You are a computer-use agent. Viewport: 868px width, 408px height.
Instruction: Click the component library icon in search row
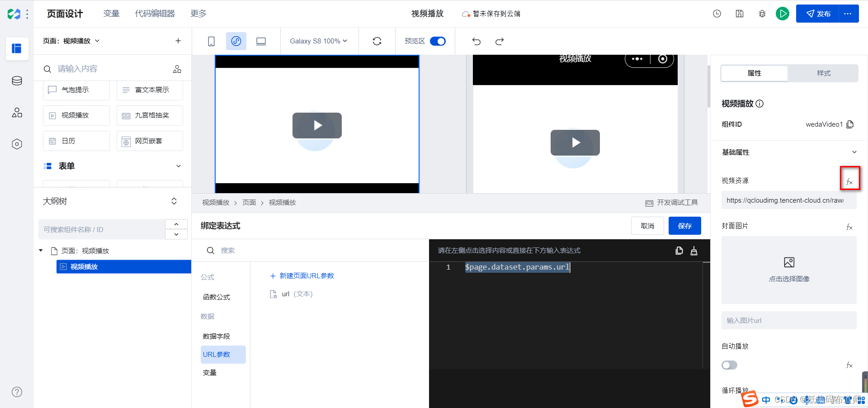coord(177,69)
